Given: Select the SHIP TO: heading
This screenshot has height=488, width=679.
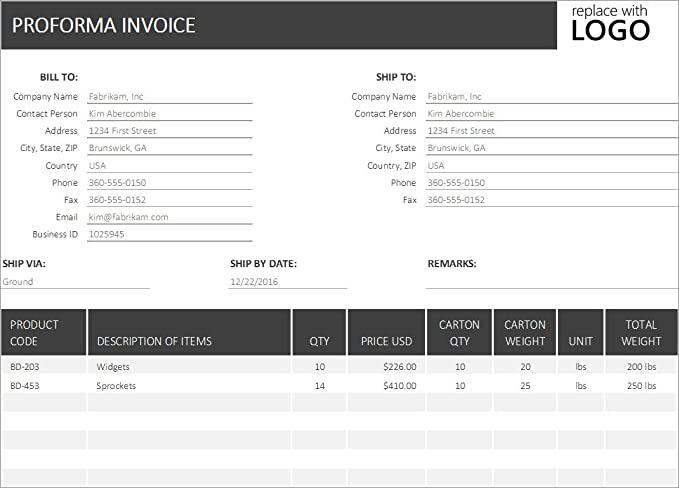Looking at the screenshot, I should [396, 77].
